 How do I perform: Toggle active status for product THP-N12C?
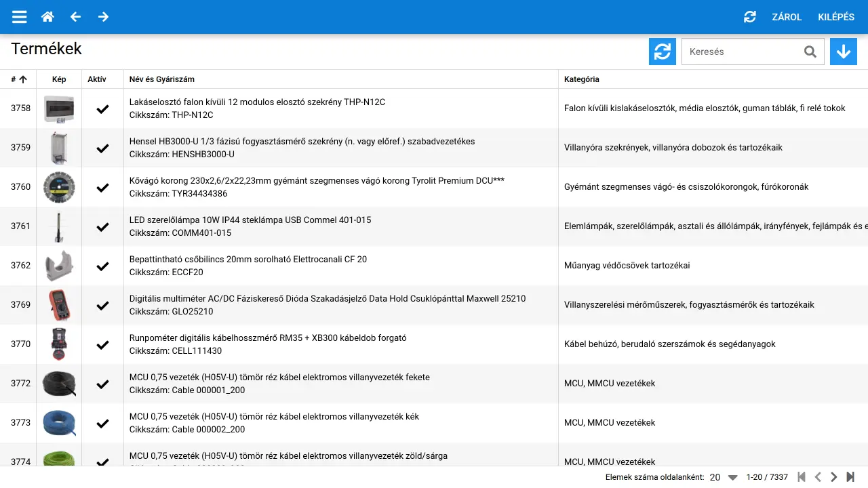coord(102,108)
